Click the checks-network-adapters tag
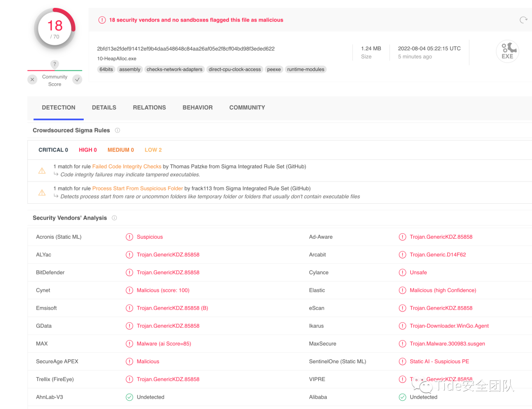 coord(174,69)
